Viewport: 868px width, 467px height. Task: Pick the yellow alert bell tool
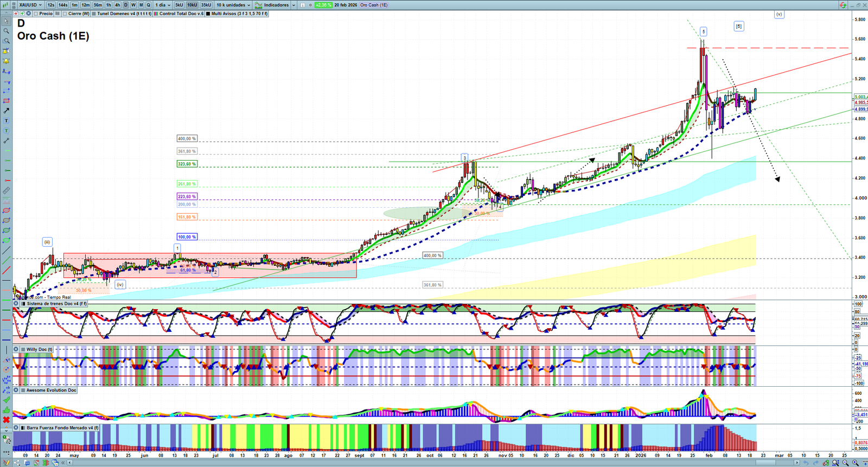click(7, 61)
